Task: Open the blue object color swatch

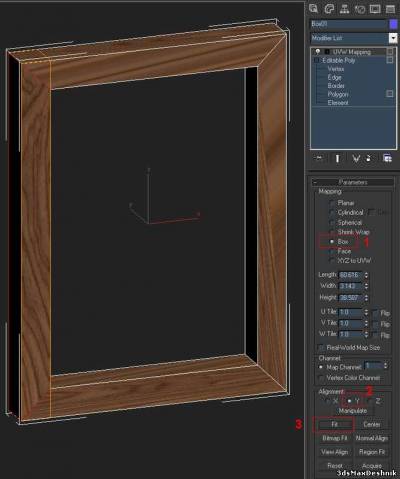Action: tap(393, 24)
